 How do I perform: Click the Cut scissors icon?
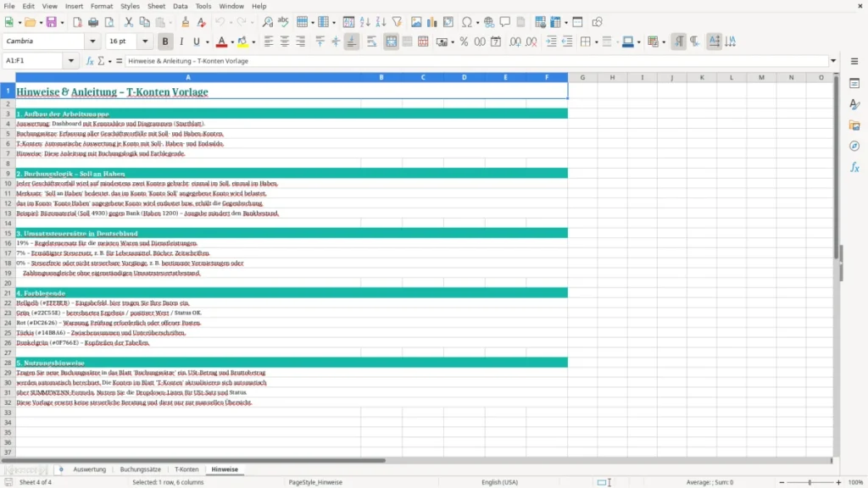[x=129, y=22]
